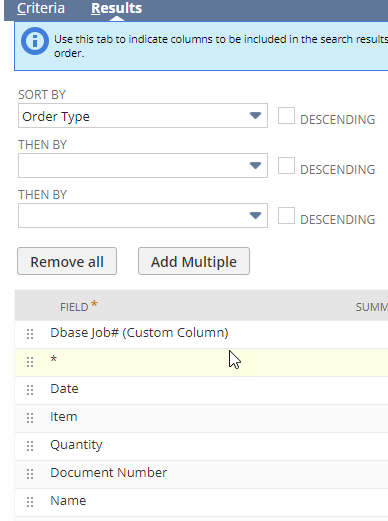Click the drag handle for Item row
The width and height of the screenshot is (388, 521).
[x=30, y=418]
